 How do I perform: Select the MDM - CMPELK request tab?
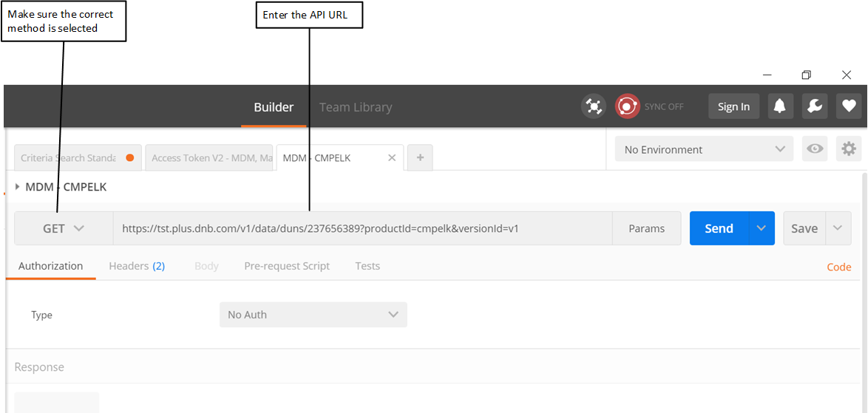point(340,157)
